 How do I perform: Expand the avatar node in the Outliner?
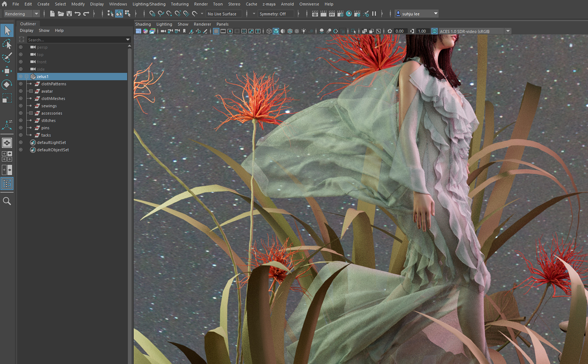coord(31,91)
